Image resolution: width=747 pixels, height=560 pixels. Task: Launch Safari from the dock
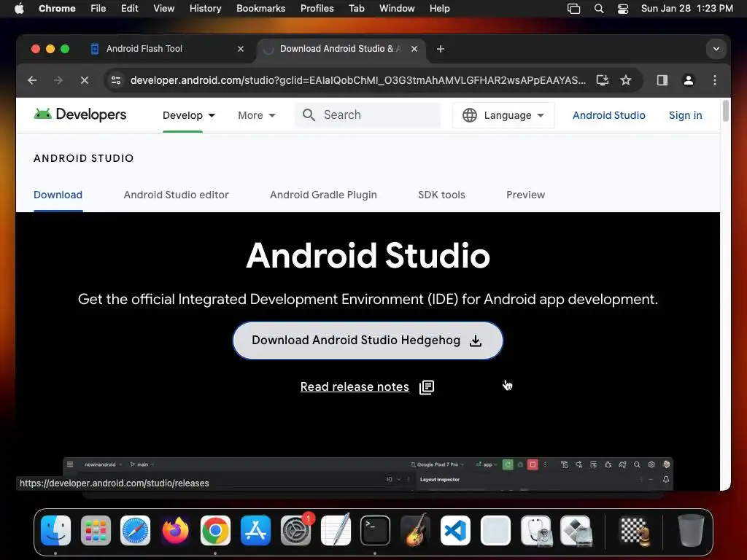pos(135,530)
